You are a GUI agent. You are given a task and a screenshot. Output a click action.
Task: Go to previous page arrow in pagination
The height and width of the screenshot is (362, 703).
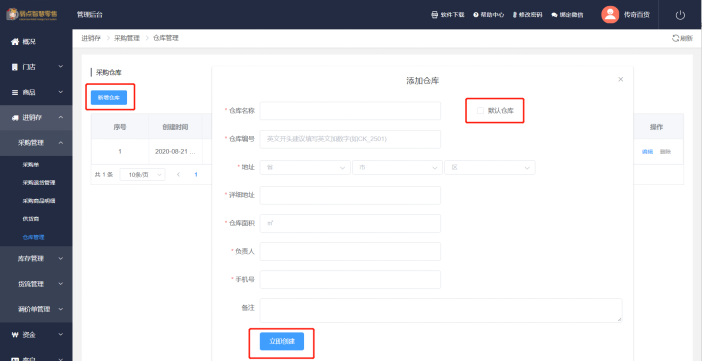click(178, 174)
